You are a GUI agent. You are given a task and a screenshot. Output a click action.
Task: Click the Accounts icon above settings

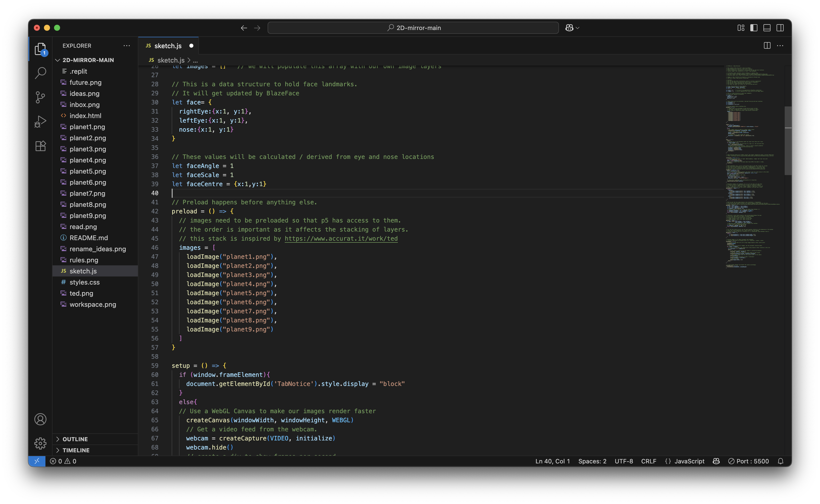pyautogui.click(x=40, y=419)
